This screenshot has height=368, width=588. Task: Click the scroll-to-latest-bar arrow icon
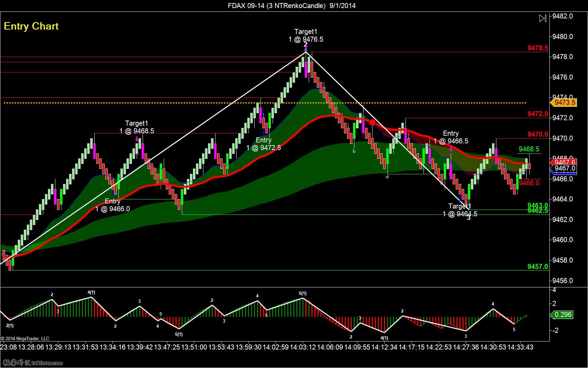[x=543, y=18]
